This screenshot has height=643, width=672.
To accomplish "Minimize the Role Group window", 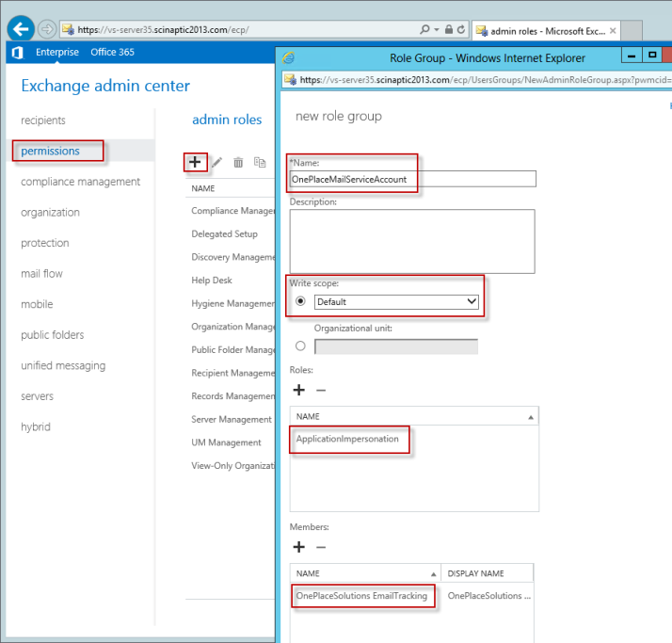I will (x=632, y=56).
